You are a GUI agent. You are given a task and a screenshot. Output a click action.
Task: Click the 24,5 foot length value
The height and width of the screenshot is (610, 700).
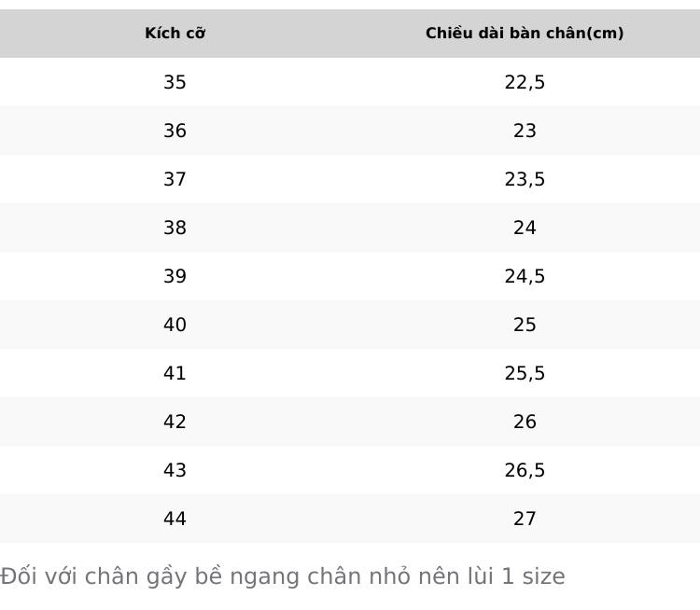[525, 277]
